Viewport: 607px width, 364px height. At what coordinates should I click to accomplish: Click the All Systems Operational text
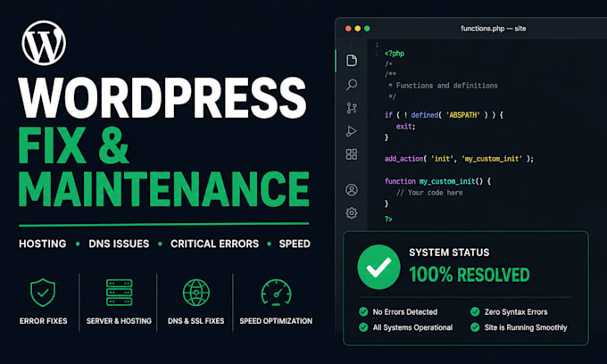pyautogui.click(x=412, y=327)
